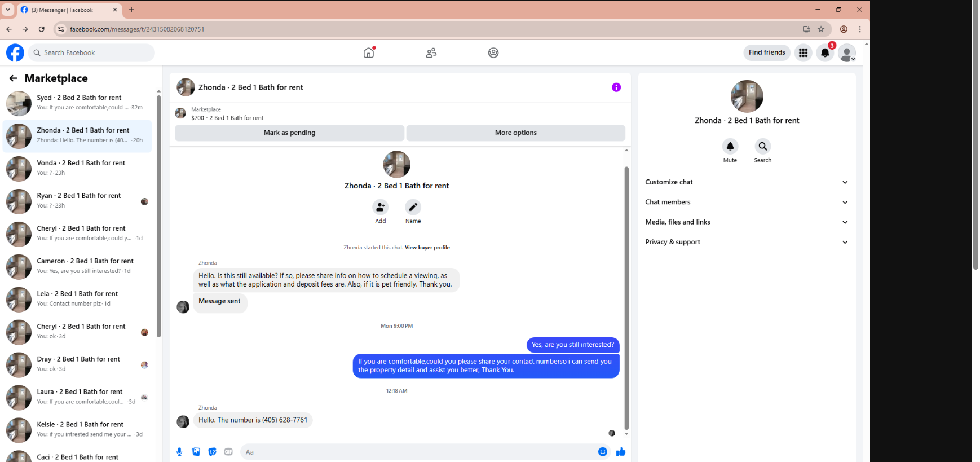Open conversation information purple icon
Viewport: 980px width, 462px height.
[x=616, y=87]
